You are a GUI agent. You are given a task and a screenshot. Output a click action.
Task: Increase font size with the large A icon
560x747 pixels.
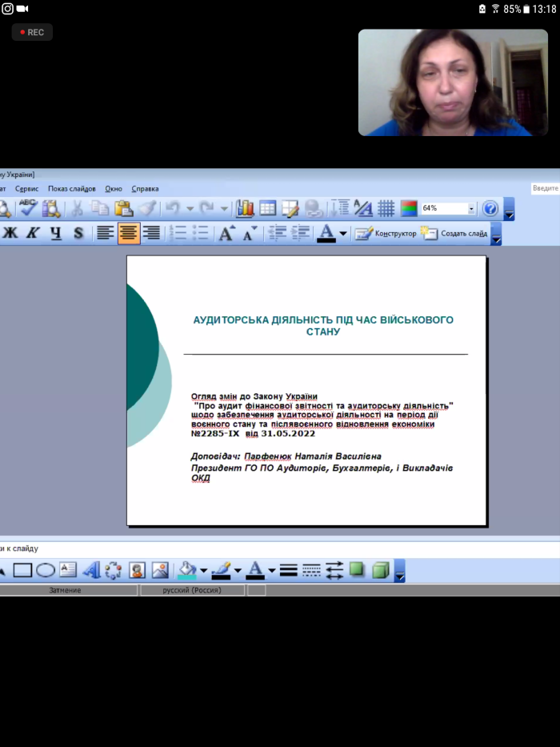[226, 234]
